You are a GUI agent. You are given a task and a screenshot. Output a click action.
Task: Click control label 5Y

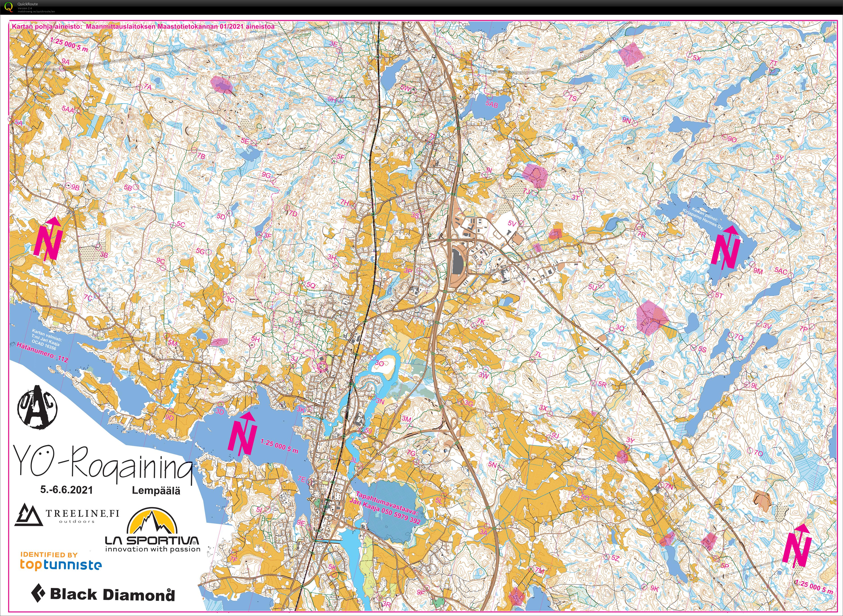coord(780,157)
